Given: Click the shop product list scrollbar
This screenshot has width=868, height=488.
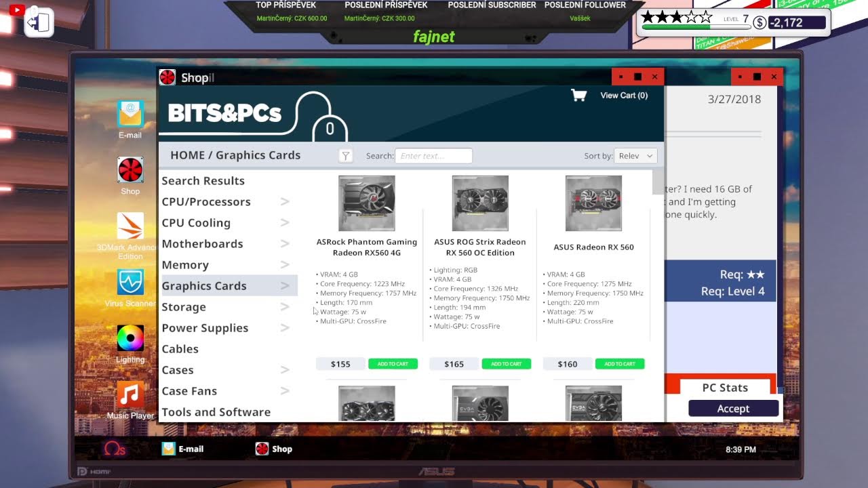Looking at the screenshot, I should coord(658,182).
